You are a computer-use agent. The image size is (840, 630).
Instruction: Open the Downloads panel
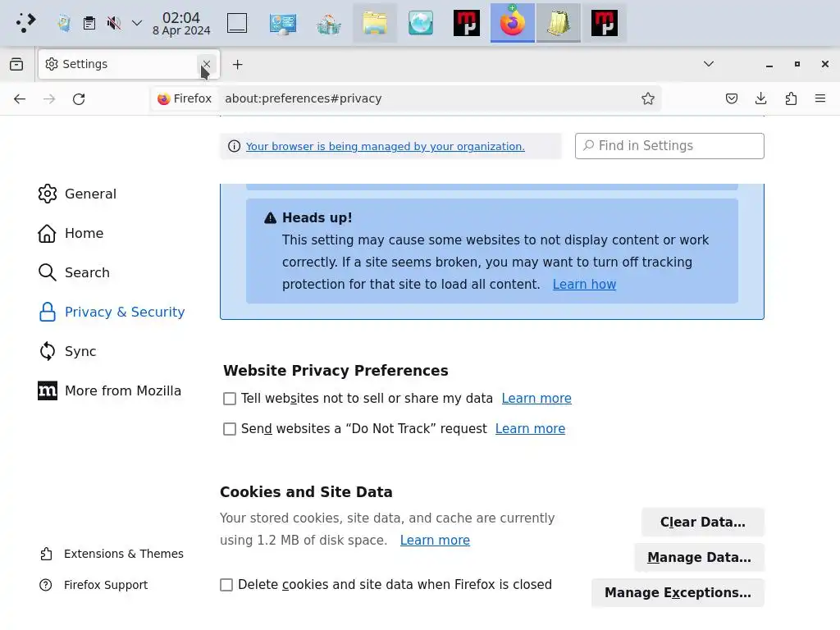(x=760, y=98)
